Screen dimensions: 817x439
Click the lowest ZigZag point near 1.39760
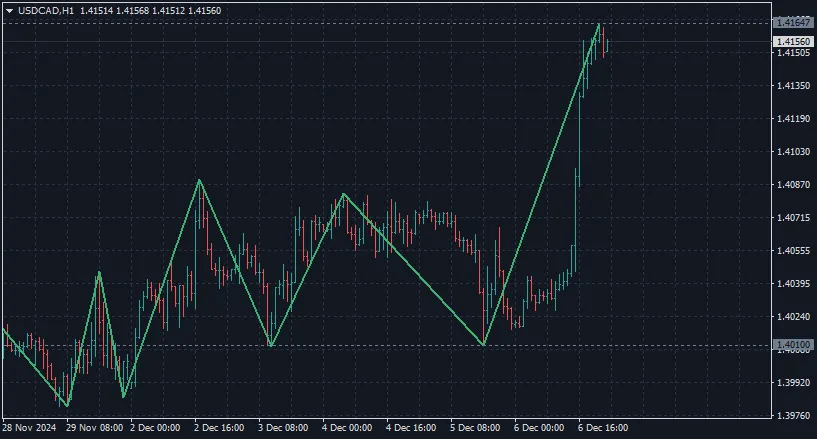(x=67, y=406)
